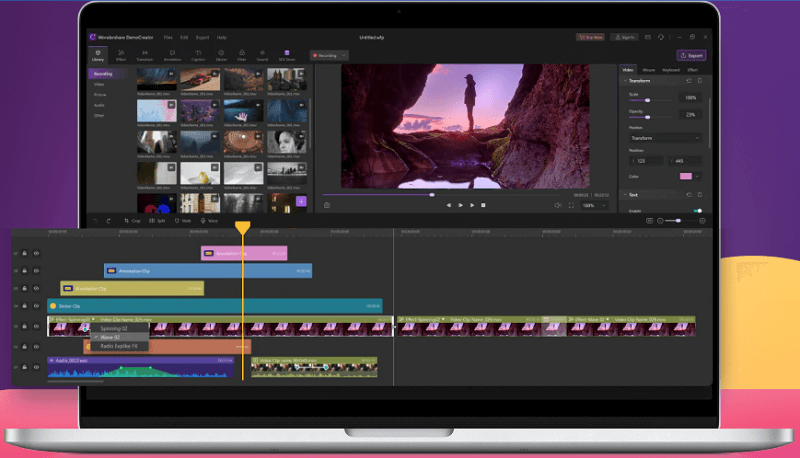Click the purple add media button

pyautogui.click(x=301, y=201)
